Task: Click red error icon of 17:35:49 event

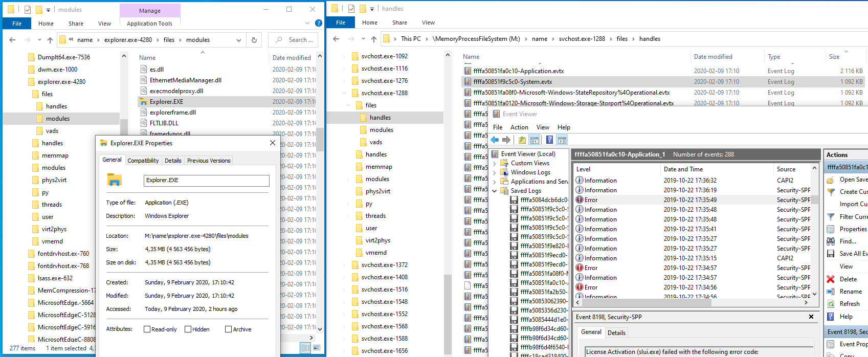Action: 580,200
